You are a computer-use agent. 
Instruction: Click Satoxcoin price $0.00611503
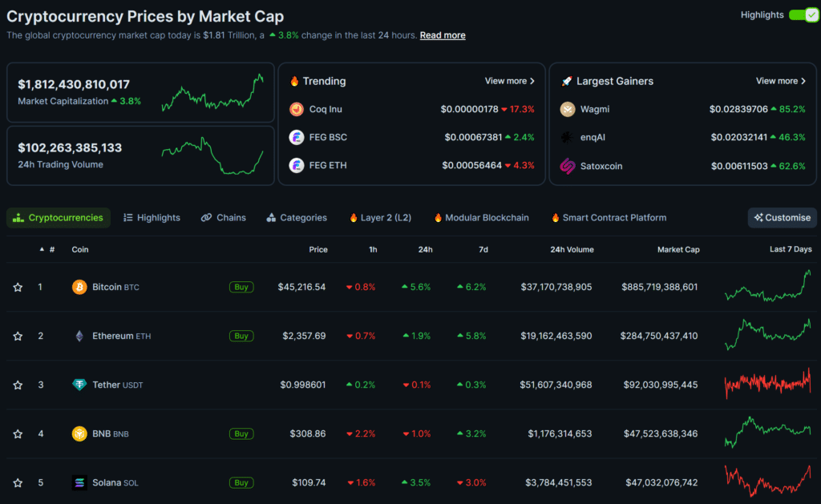(739, 166)
